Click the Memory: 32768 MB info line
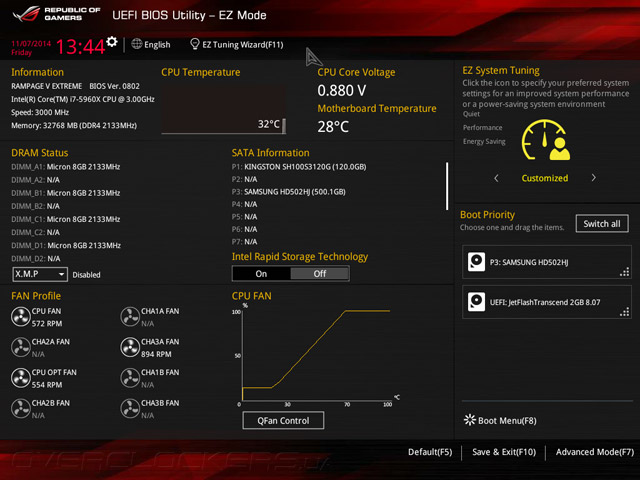 (x=74, y=125)
